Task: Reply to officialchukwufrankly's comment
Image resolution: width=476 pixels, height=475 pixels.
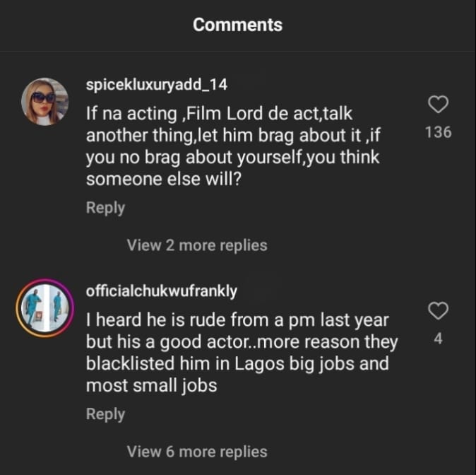Action: (105, 414)
